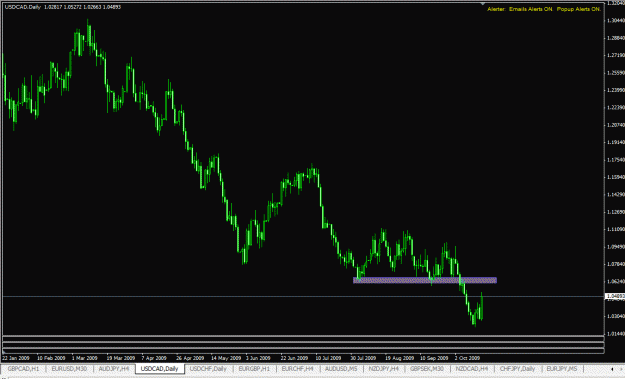The height and width of the screenshot is (379, 625).
Task: Click the 22 Jun 2009 date label
Action: point(294,358)
